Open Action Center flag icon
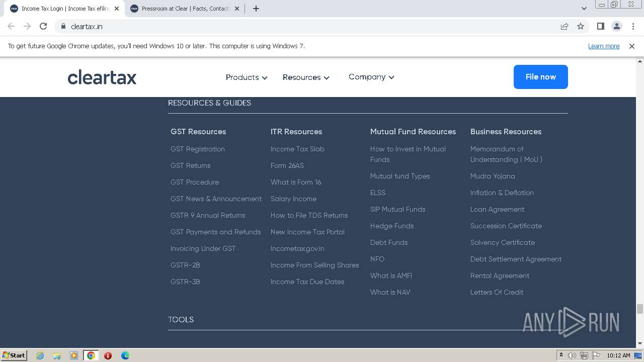Viewport: 644px width, 362px height. [x=596, y=355]
